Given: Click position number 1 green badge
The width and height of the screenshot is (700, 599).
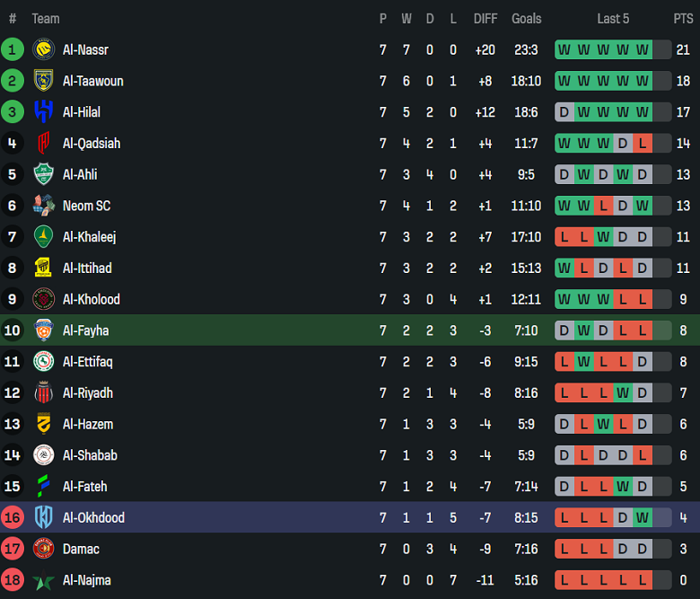Looking at the screenshot, I should click(x=13, y=50).
